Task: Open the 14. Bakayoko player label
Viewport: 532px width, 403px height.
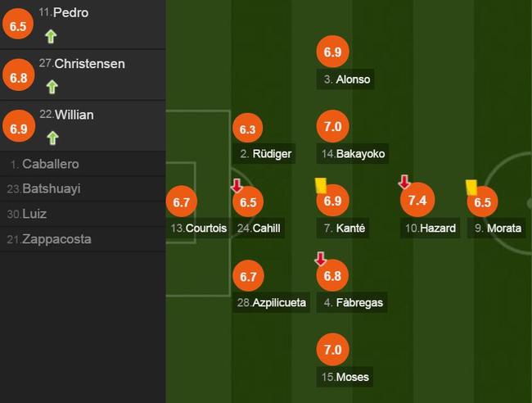Action: coord(353,154)
